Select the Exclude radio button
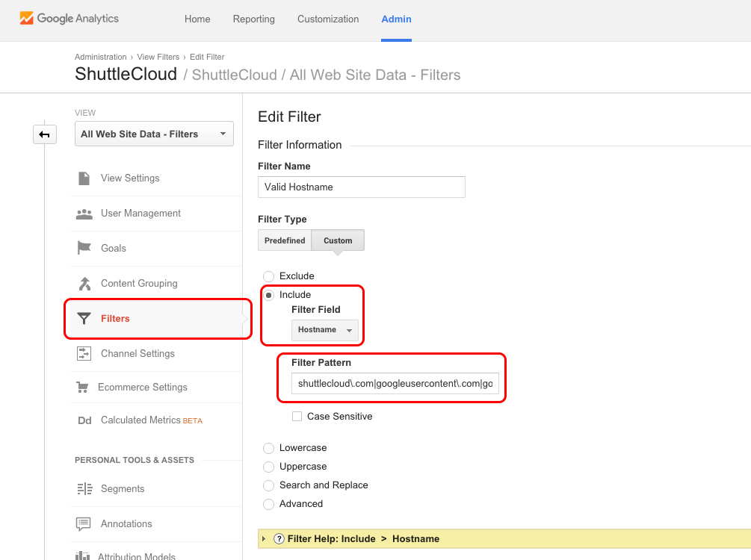The height and width of the screenshot is (560, 751). [269, 276]
